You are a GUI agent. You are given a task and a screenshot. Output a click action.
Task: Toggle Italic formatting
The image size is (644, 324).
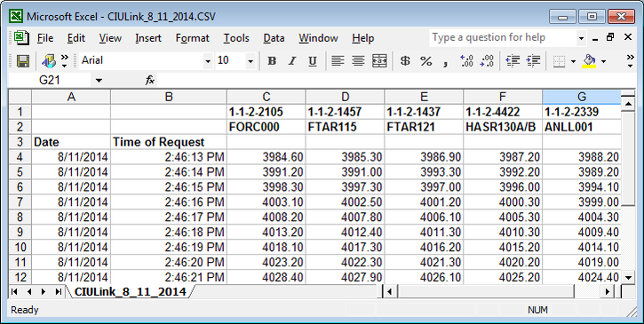click(x=292, y=61)
